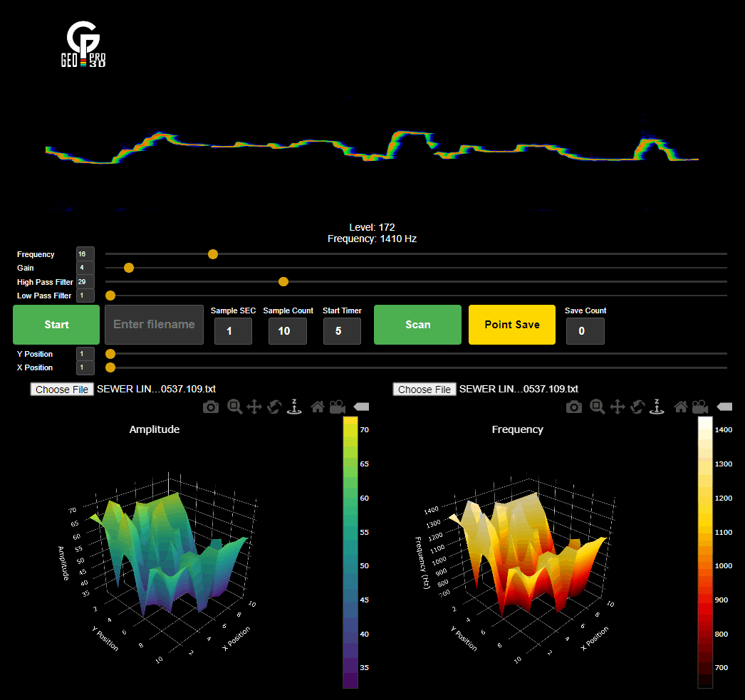Click the 'High Pass Filter' label
The image size is (745, 700).
click(45, 282)
